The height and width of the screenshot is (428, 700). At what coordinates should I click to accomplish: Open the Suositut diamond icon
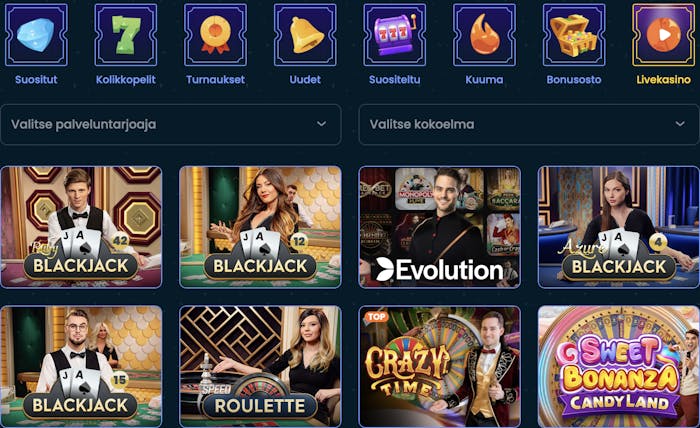[36, 35]
